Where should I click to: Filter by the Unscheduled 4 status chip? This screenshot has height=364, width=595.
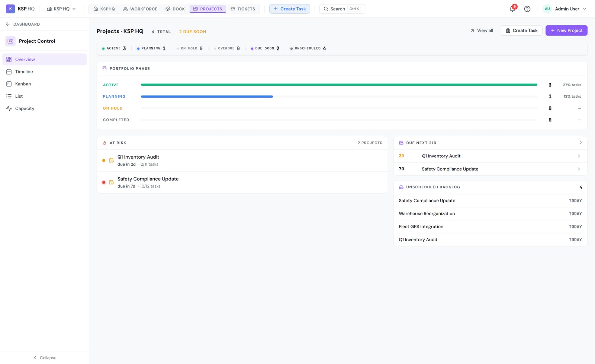[x=308, y=48]
